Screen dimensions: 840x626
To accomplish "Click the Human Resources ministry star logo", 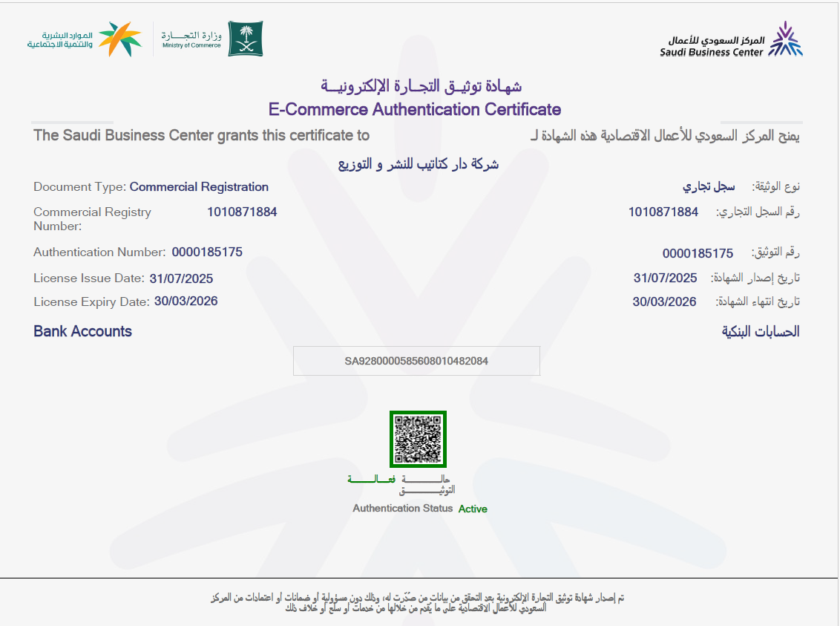I will click(x=120, y=39).
